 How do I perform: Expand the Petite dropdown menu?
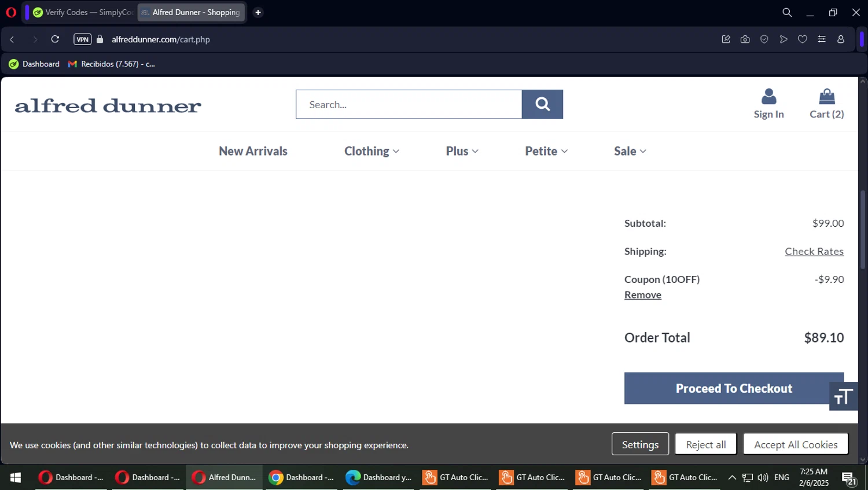[x=546, y=151]
